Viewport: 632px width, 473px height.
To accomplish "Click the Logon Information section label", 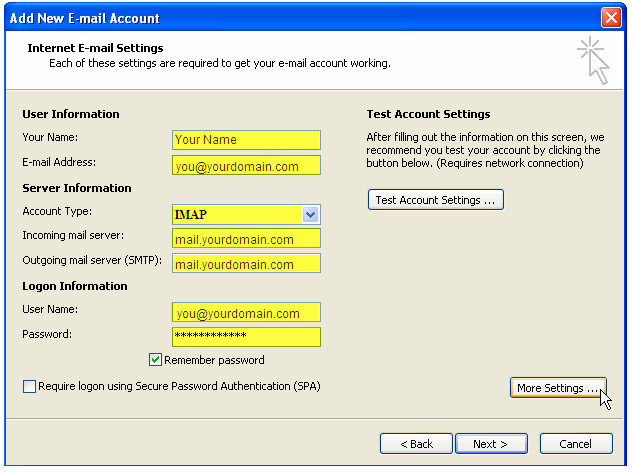I will coord(75,286).
